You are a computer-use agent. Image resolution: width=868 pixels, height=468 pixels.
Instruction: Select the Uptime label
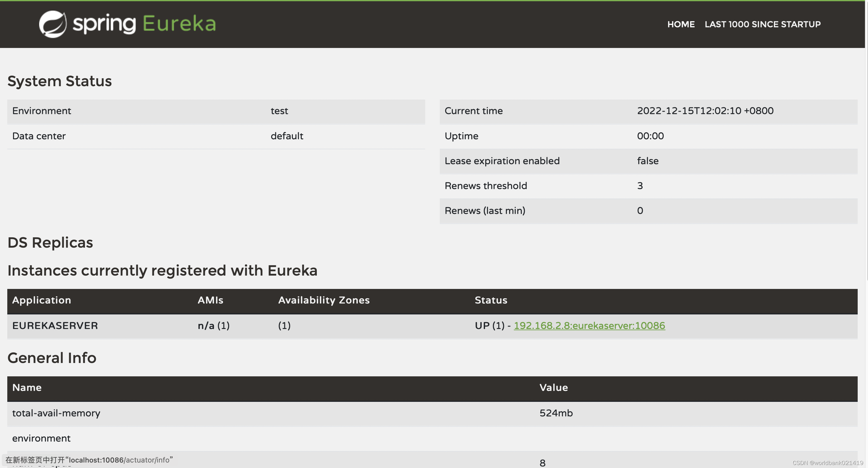point(461,136)
